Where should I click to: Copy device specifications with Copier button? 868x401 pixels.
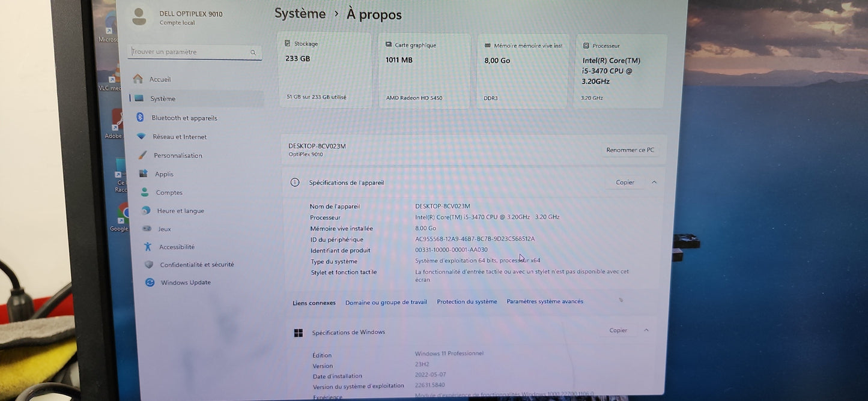625,182
